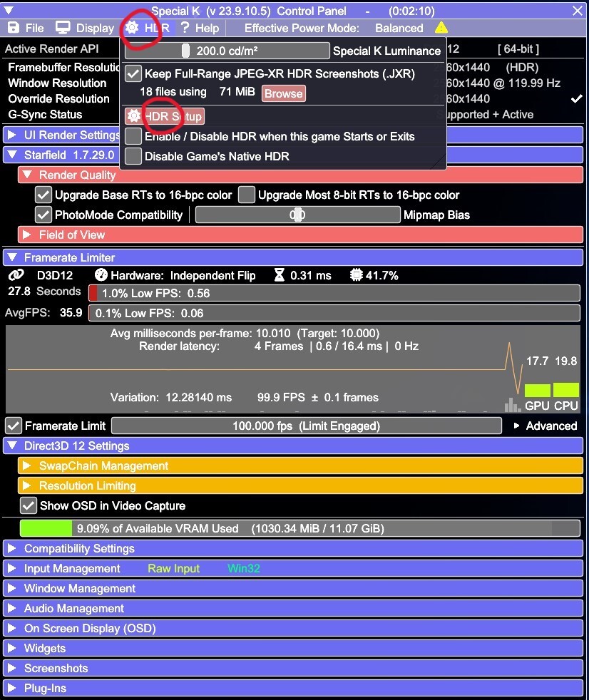Expand Compatibility Settings section
Image resolution: width=589 pixels, height=700 pixels.
coord(293,548)
